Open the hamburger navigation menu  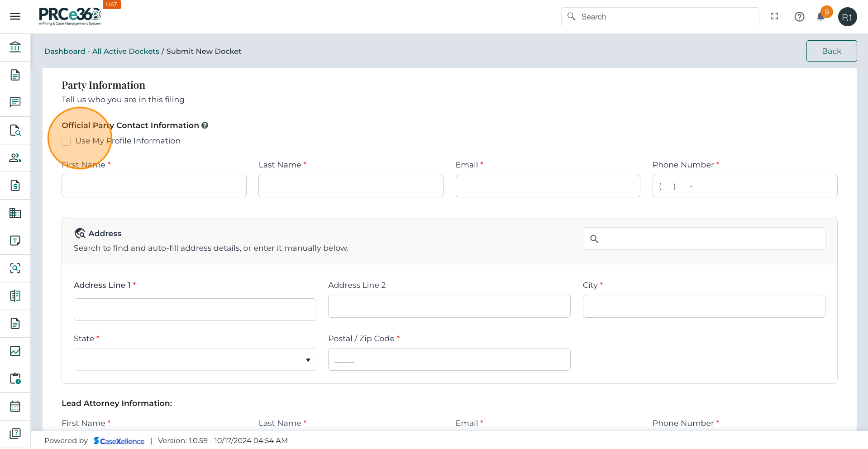[15, 16]
